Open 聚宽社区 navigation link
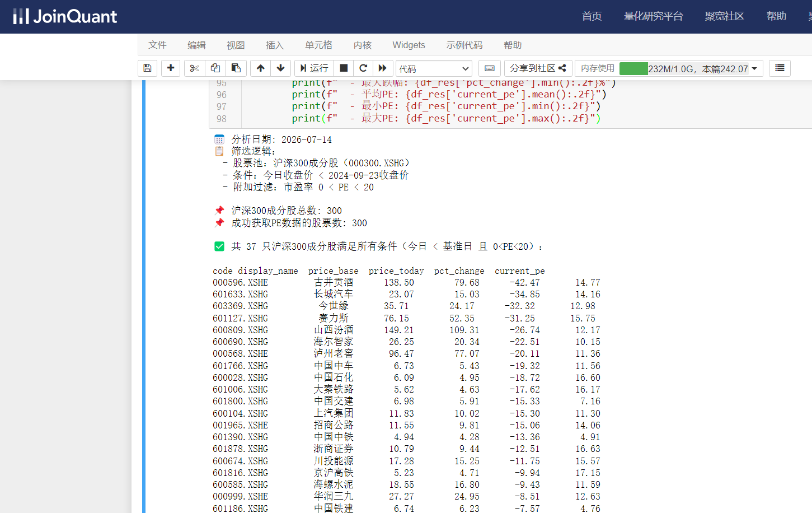Screen dimensions: 812x513 724,16
